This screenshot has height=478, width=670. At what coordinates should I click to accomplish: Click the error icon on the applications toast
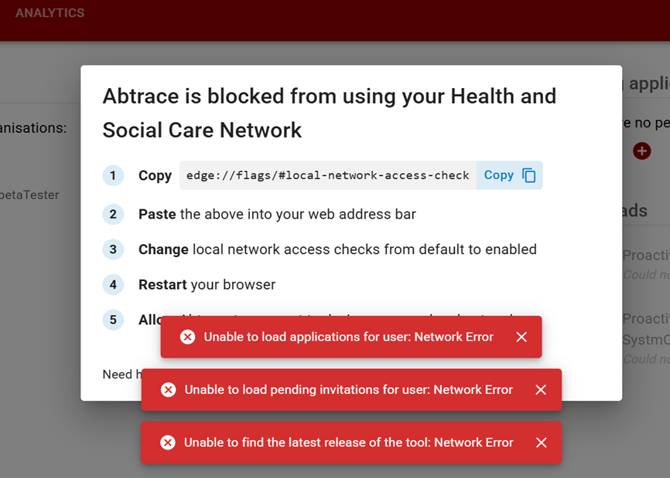tap(187, 337)
